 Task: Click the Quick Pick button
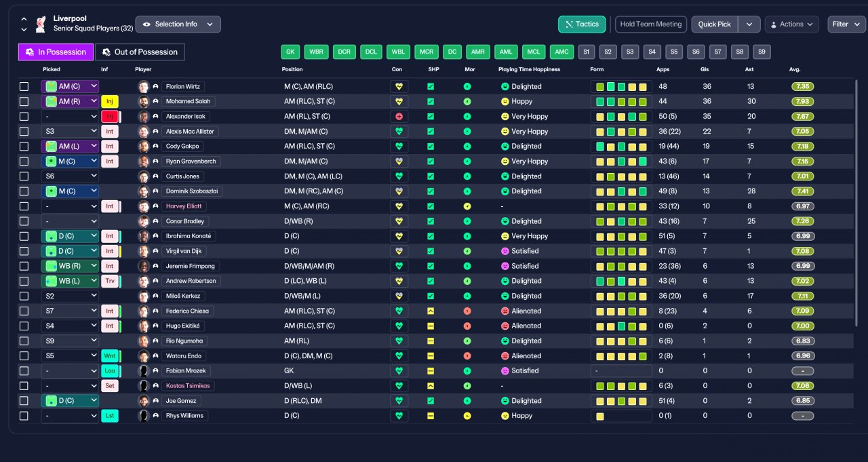(x=715, y=24)
